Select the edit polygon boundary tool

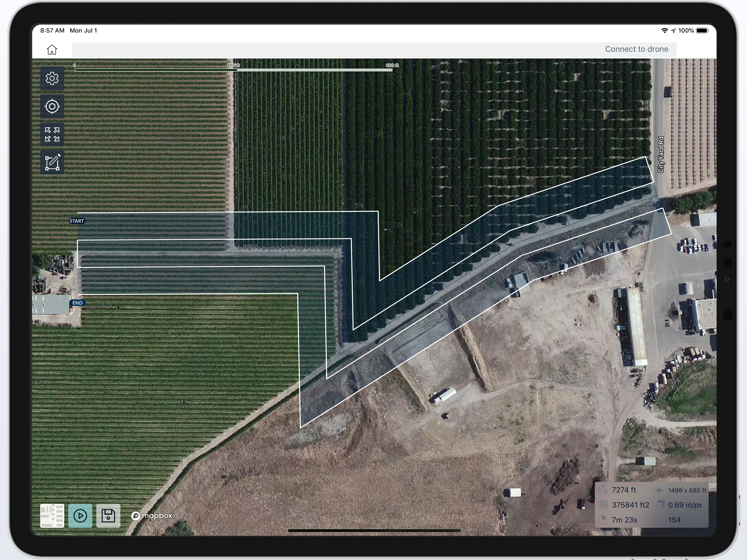(52, 162)
